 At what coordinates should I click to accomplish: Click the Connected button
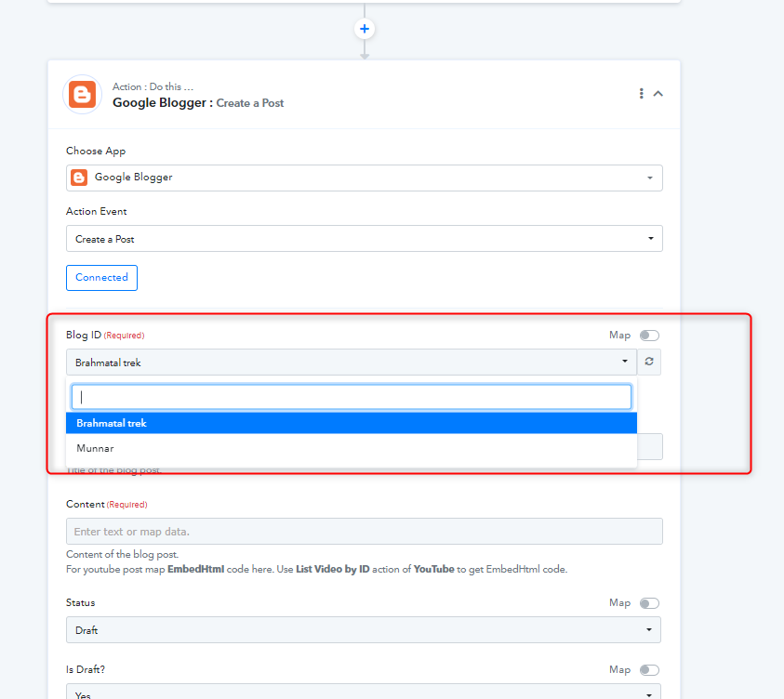coord(101,277)
